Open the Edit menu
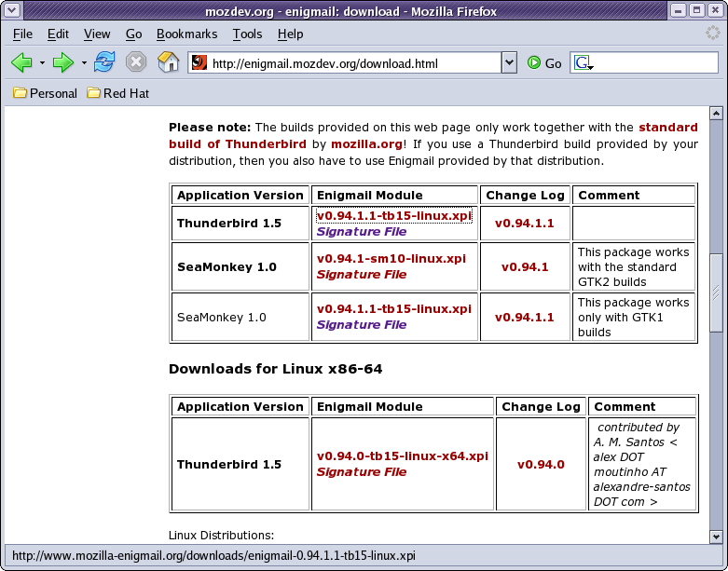 (x=58, y=34)
